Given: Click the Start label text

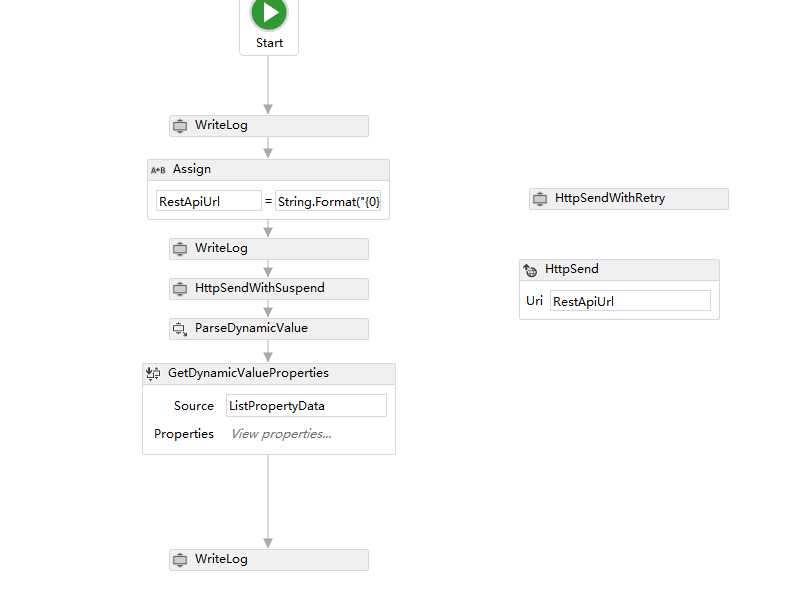Looking at the screenshot, I should pos(269,43).
